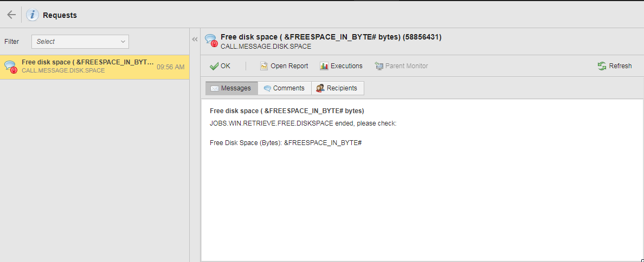Click the 09:56 AM timestamp
This screenshot has height=262, width=644.
coord(170,67)
